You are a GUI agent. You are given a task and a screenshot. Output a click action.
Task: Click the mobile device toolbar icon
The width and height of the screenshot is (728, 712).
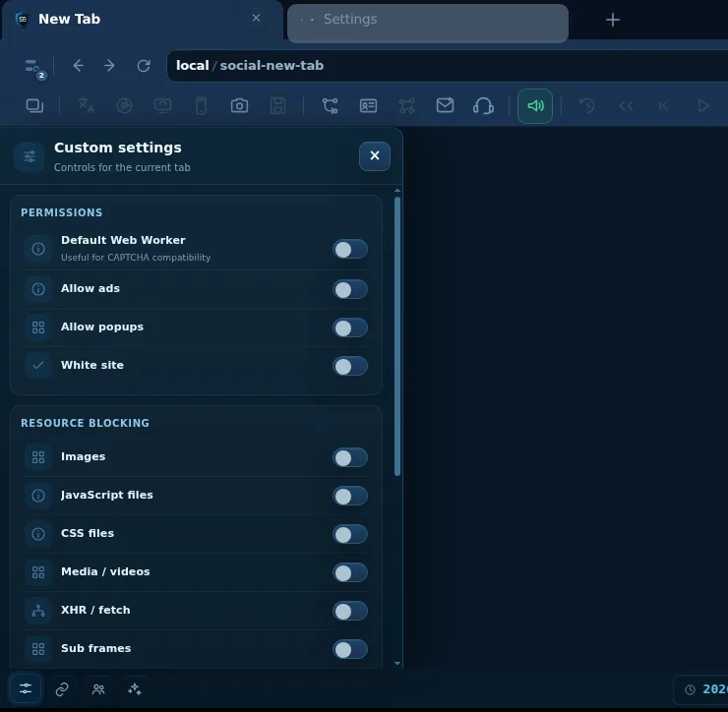(x=201, y=106)
